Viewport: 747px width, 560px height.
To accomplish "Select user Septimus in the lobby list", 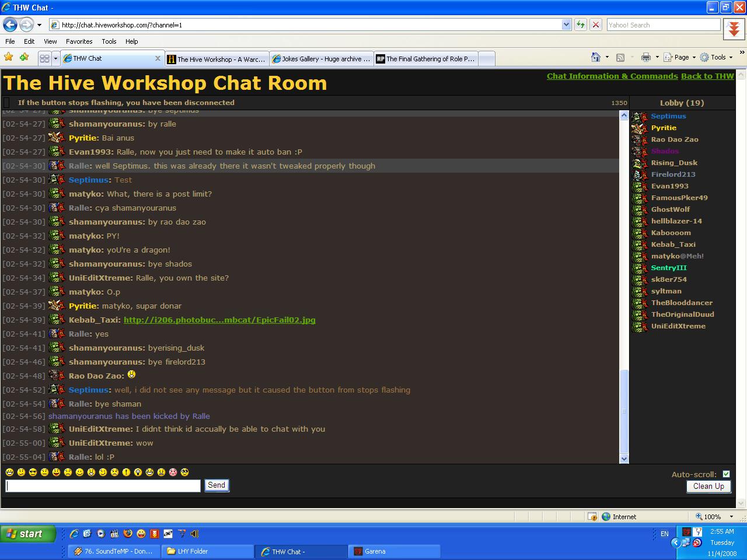I will 668,116.
